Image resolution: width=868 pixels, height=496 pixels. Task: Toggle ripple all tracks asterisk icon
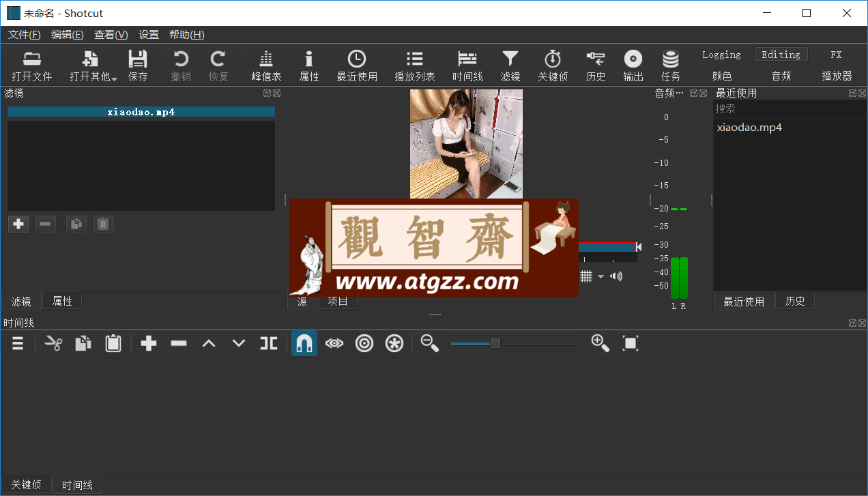[394, 343]
